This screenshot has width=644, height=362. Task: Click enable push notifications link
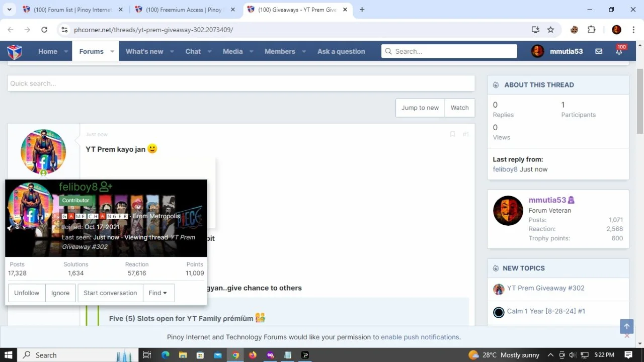420,337
